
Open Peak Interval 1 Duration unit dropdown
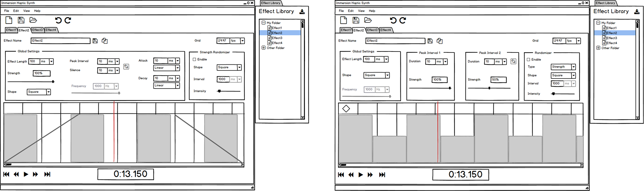445,62
